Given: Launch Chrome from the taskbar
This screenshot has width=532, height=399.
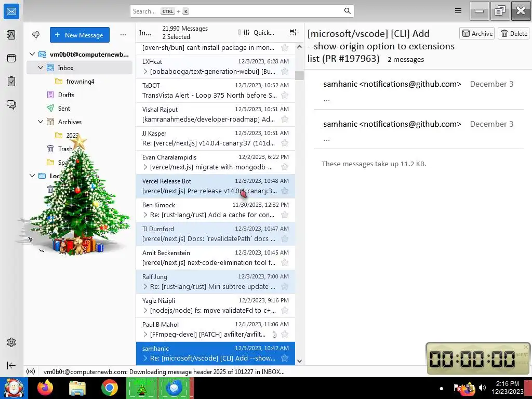Looking at the screenshot, I should (x=109, y=388).
